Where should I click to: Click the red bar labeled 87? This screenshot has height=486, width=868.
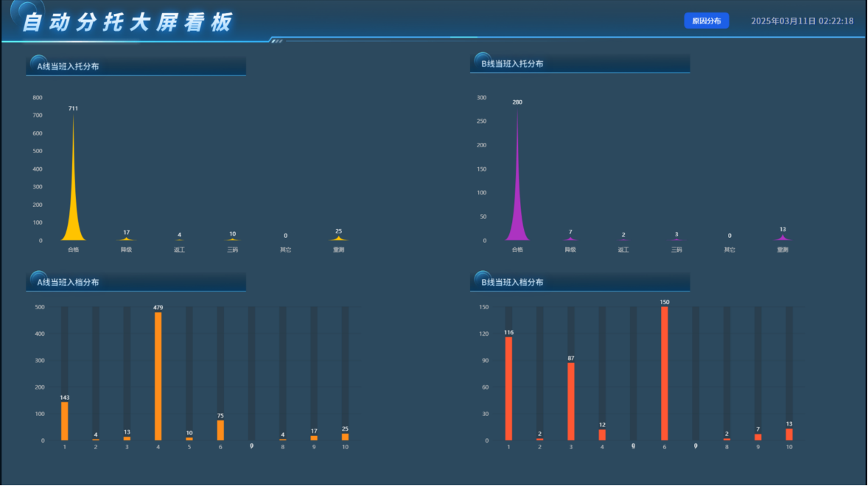(x=571, y=402)
